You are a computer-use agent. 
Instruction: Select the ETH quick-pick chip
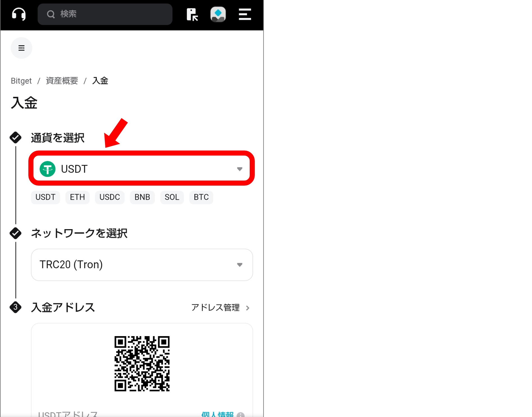(x=77, y=197)
